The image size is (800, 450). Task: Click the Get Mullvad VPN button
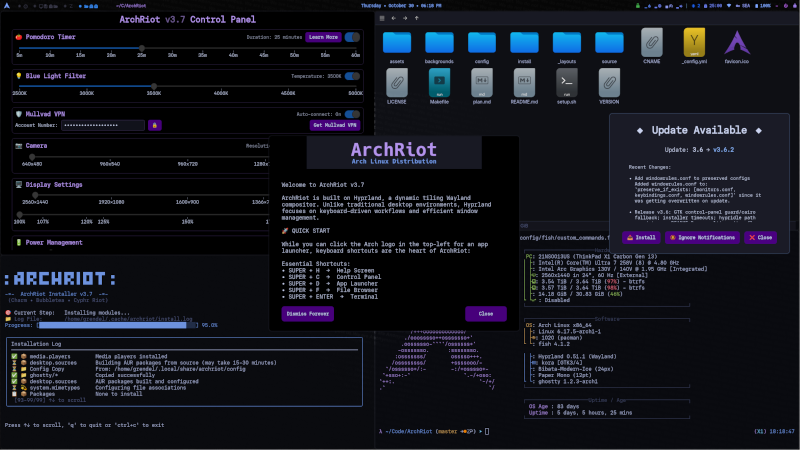tap(335, 125)
